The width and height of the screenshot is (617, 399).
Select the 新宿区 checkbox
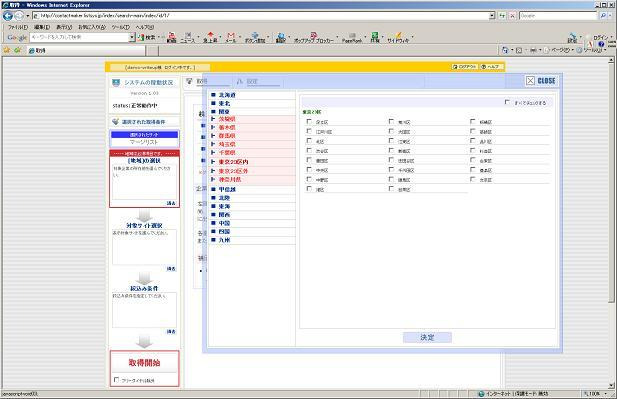click(391, 150)
